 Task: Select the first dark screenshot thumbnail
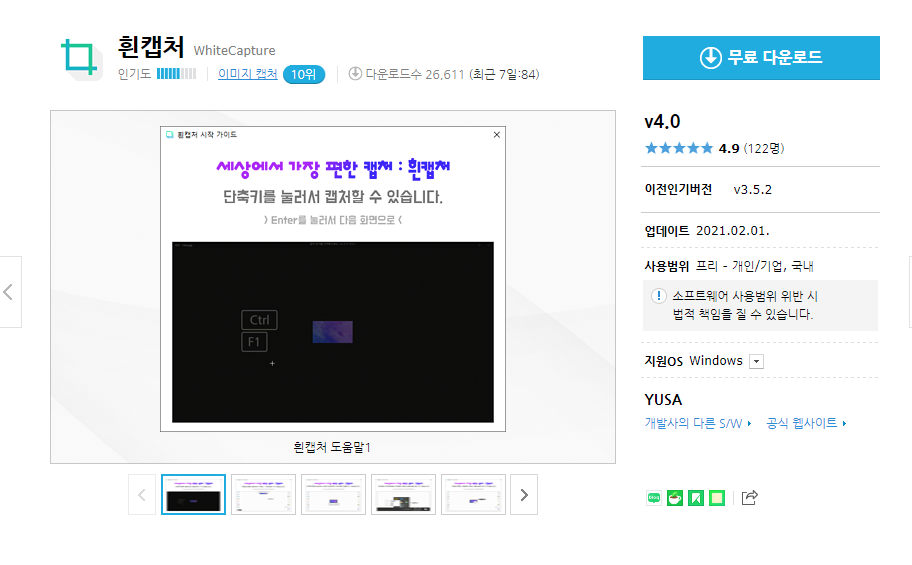(193, 495)
